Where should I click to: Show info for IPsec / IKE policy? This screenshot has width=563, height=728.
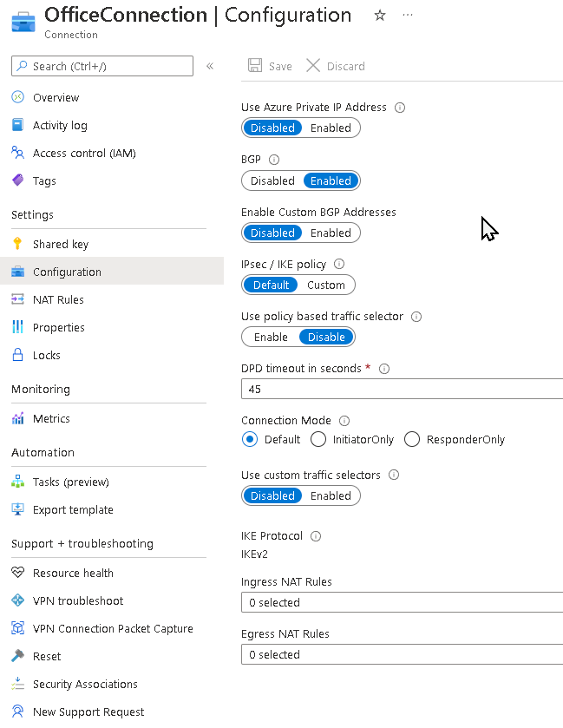click(x=339, y=264)
